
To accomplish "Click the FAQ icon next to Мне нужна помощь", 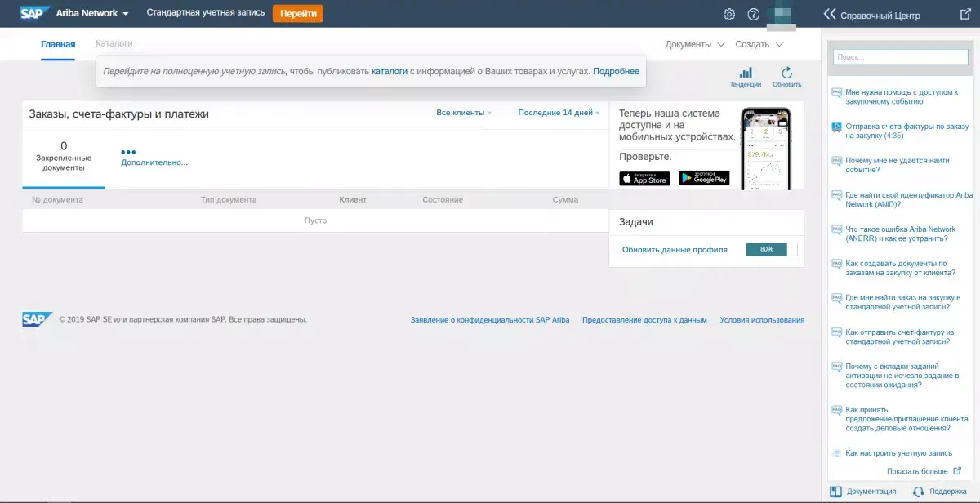I will 836,92.
